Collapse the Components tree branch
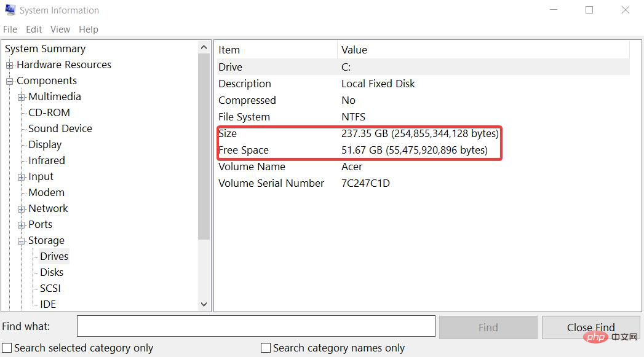 click(9, 80)
